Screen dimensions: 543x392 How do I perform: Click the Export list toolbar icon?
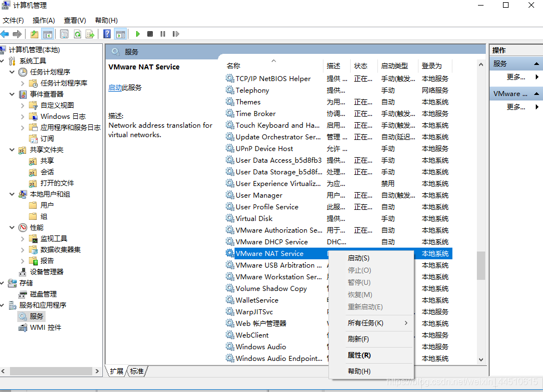[x=90, y=34]
